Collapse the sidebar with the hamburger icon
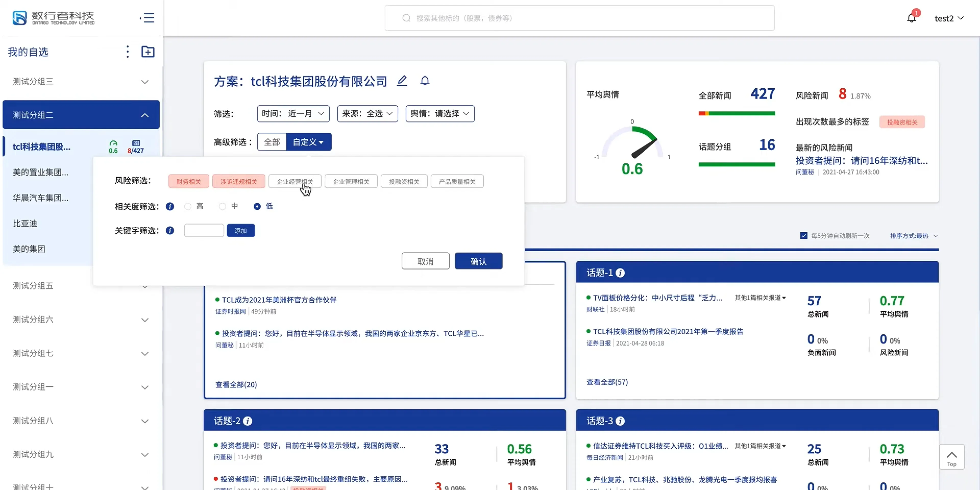980x490 pixels. [x=147, y=18]
